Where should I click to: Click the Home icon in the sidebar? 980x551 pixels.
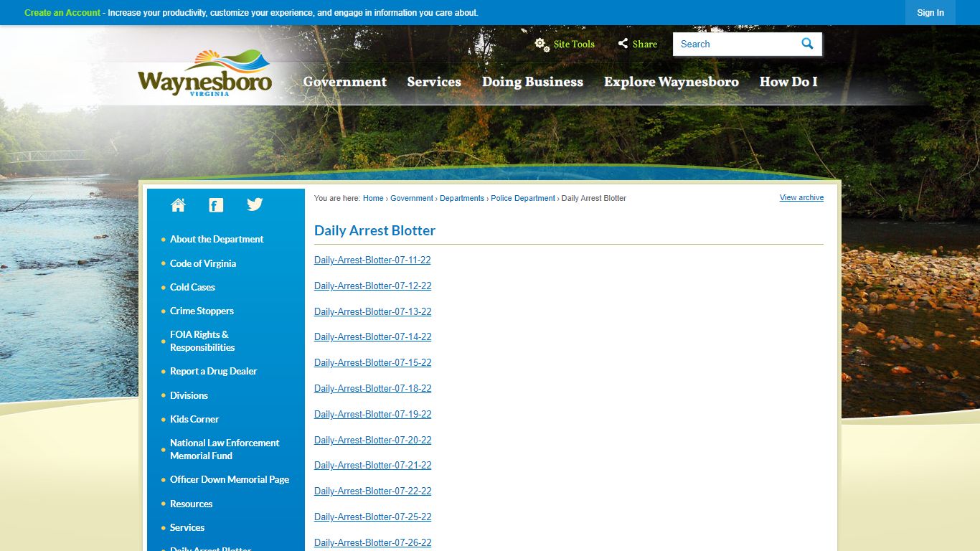point(178,205)
